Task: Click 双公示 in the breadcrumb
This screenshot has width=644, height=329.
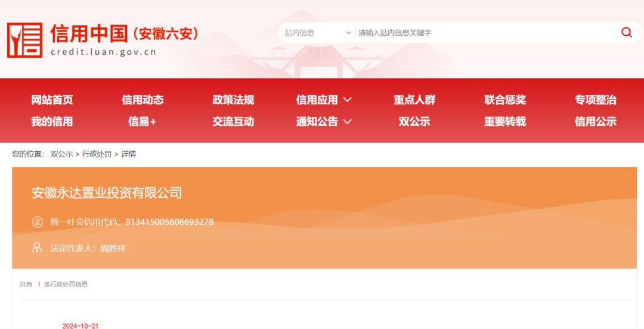Action: click(x=61, y=154)
